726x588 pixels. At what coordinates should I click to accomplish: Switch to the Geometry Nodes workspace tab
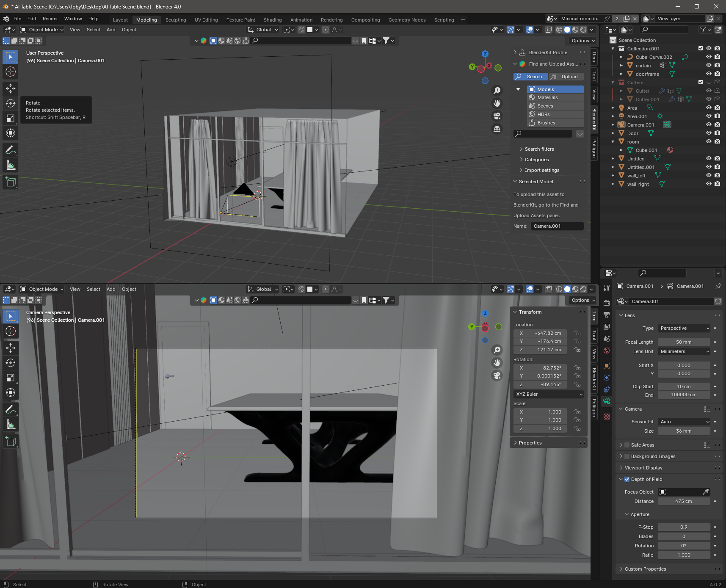[407, 20]
